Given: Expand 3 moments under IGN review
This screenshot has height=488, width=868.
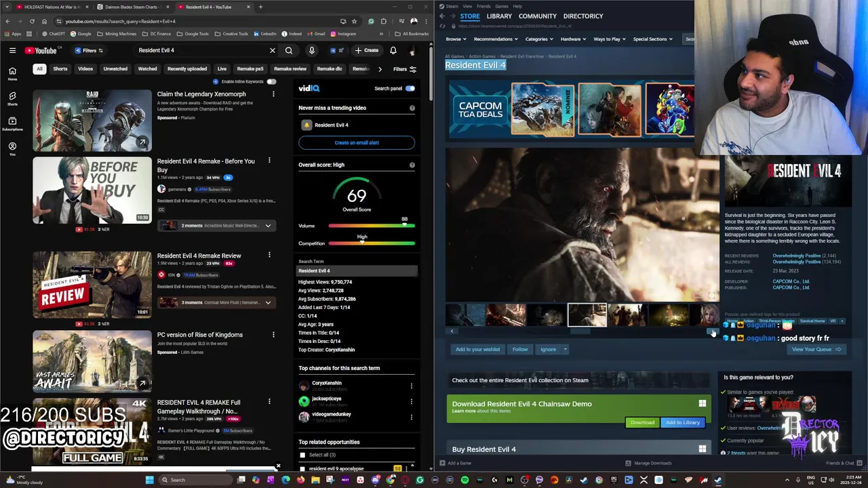Looking at the screenshot, I should [268, 302].
